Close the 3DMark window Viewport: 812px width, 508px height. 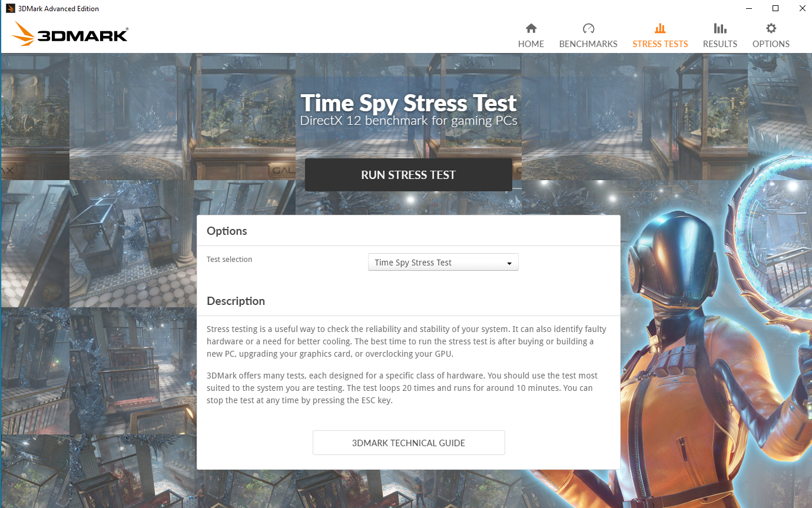coord(802,8)
